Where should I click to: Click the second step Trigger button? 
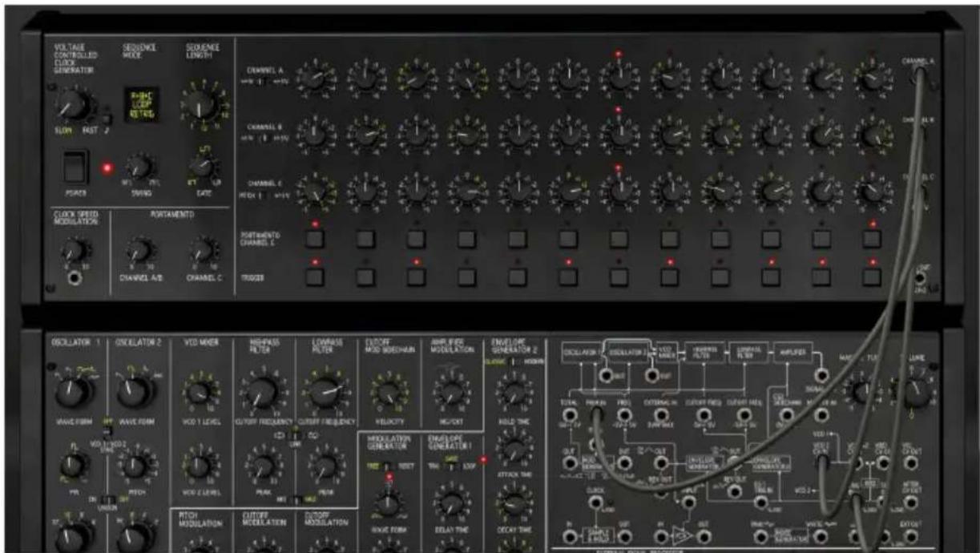click(x=365, y=277)
